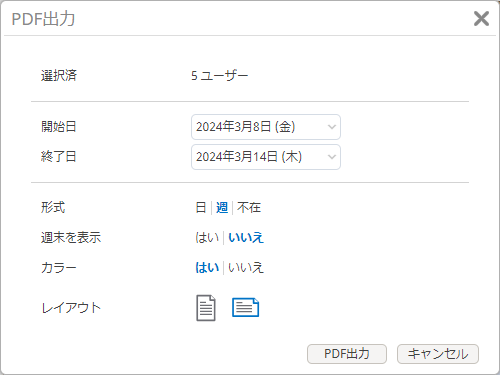Set カラー option to はい
The height and width of the screenshot is (375, 500).
click(207, 268)
